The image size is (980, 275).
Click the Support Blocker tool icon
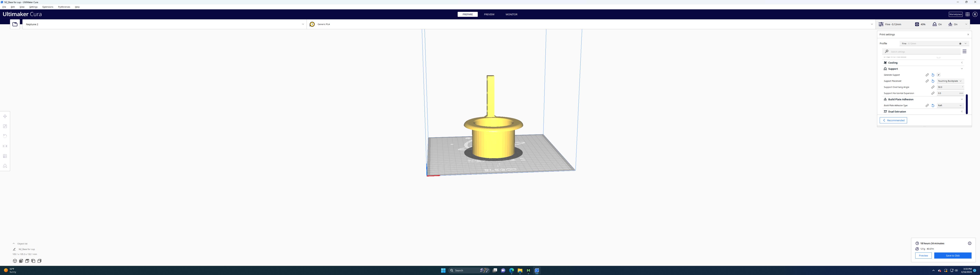point(5,166)
